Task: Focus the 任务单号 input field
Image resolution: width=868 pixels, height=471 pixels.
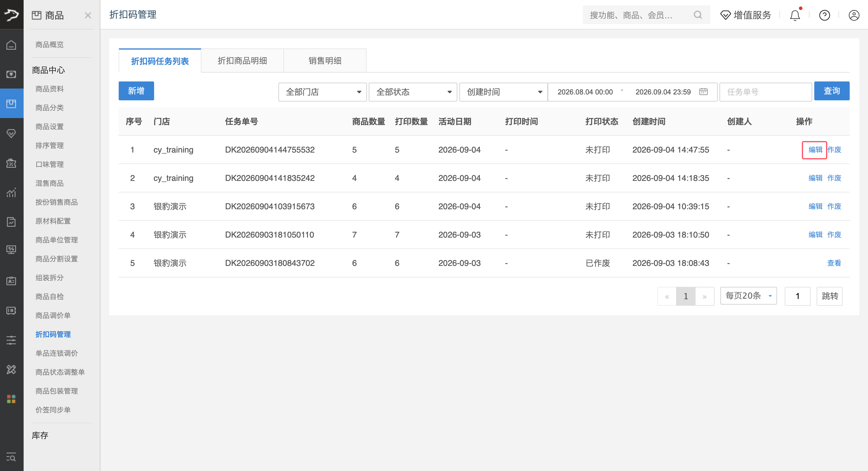Action: 766,92
